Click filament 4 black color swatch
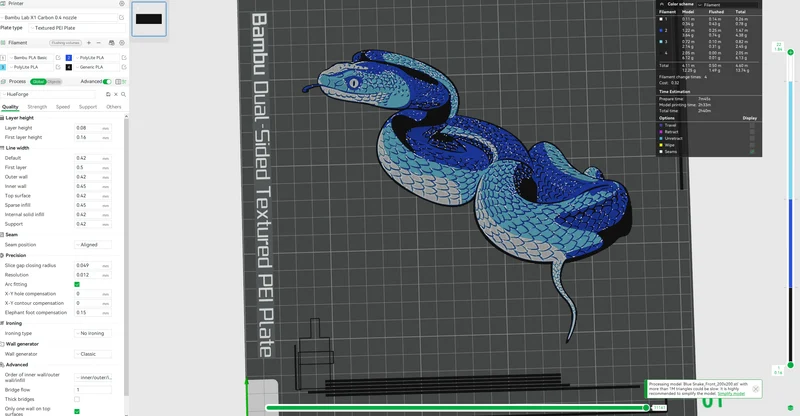 coord(69,67)
